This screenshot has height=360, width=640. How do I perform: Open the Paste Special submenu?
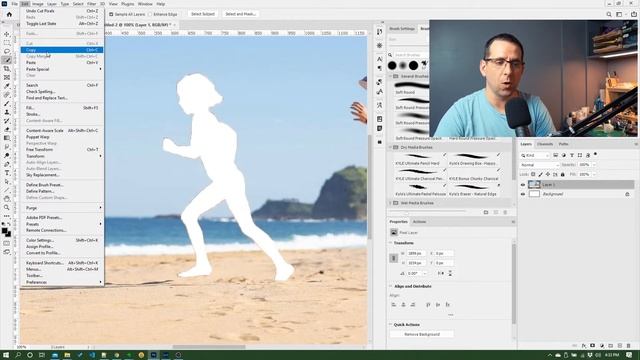62,69
